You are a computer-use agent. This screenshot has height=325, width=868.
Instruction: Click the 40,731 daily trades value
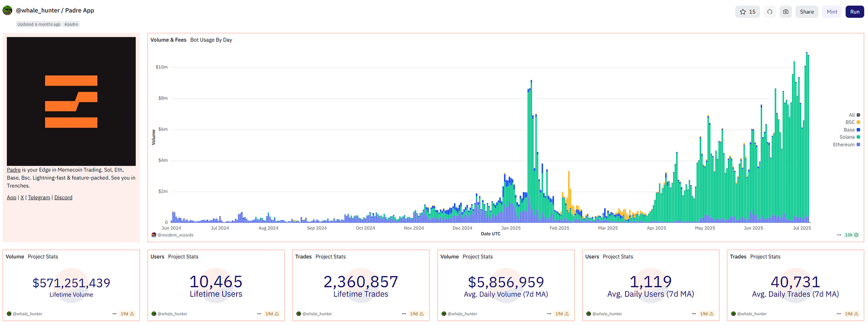tap(796, 282)
